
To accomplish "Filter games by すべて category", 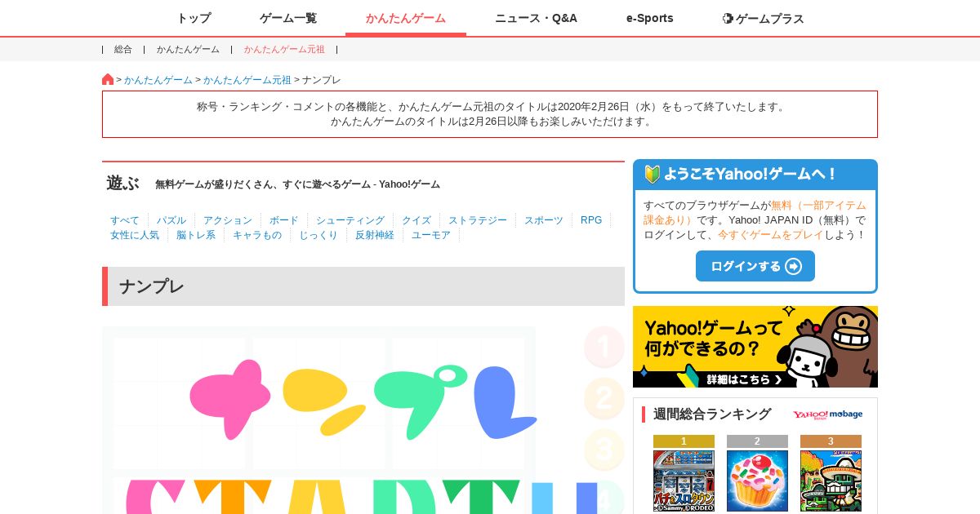I will tap(125, 220).
